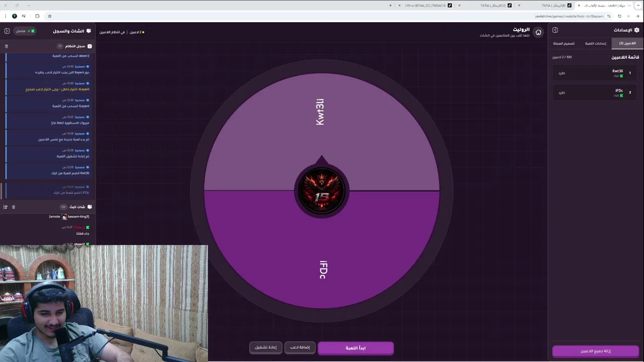Click the مبروك الاسطورة itex2 فاز log entry

pos(48,120)
